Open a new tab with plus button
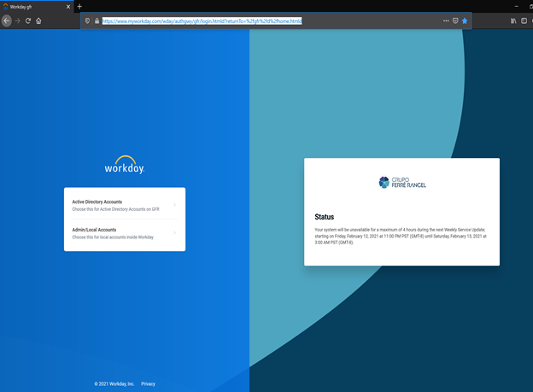The height and width of the screenshot is (392, 533). point(79,6)
